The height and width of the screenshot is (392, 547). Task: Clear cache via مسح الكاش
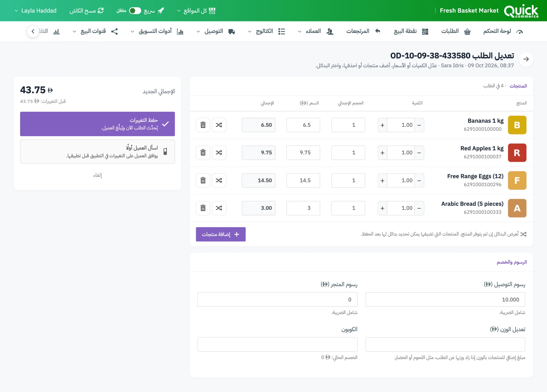[x=86, y=11]
